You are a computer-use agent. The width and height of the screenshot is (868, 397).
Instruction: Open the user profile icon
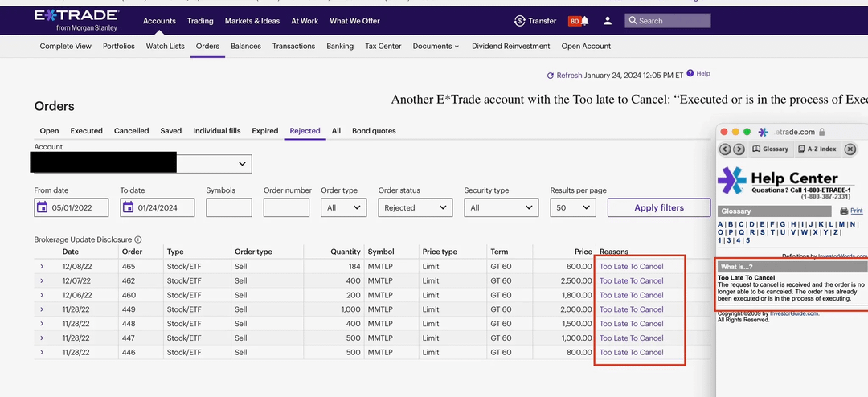pos(608,21)
